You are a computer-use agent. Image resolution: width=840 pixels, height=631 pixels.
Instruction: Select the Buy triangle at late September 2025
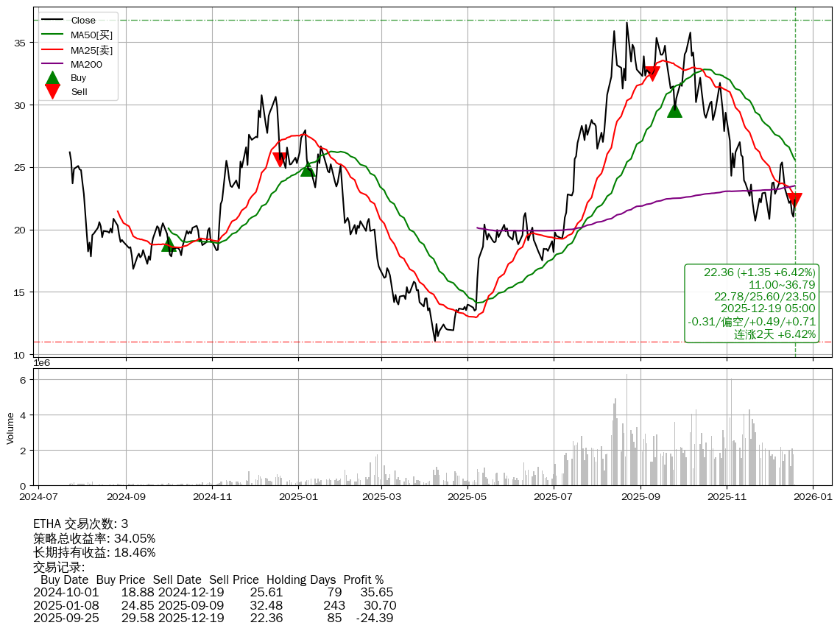point(674,110)
